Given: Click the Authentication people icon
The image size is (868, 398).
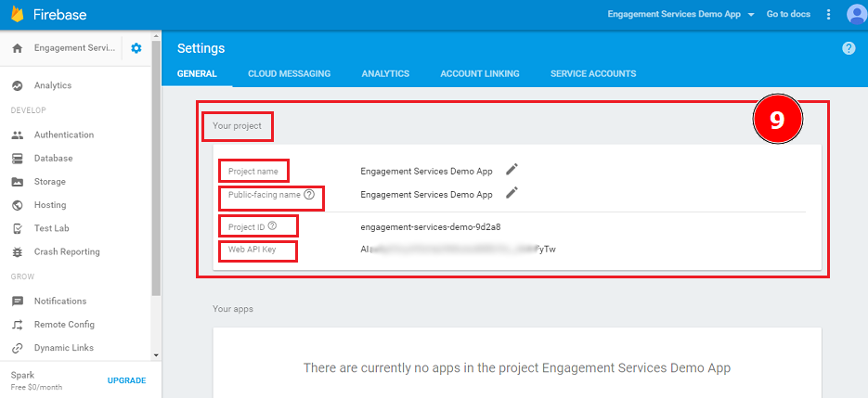Looking at the screenshot, I should [x=17, y=135].
